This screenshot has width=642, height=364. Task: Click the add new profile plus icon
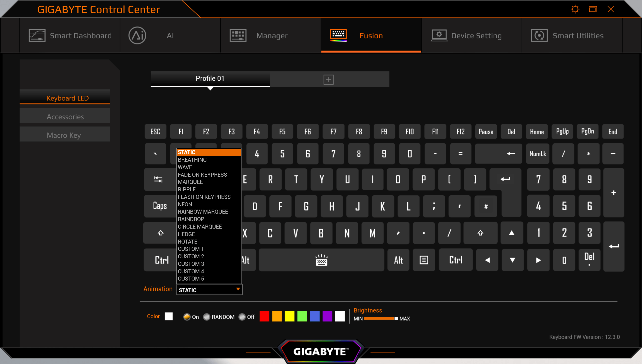coord(329,79)
